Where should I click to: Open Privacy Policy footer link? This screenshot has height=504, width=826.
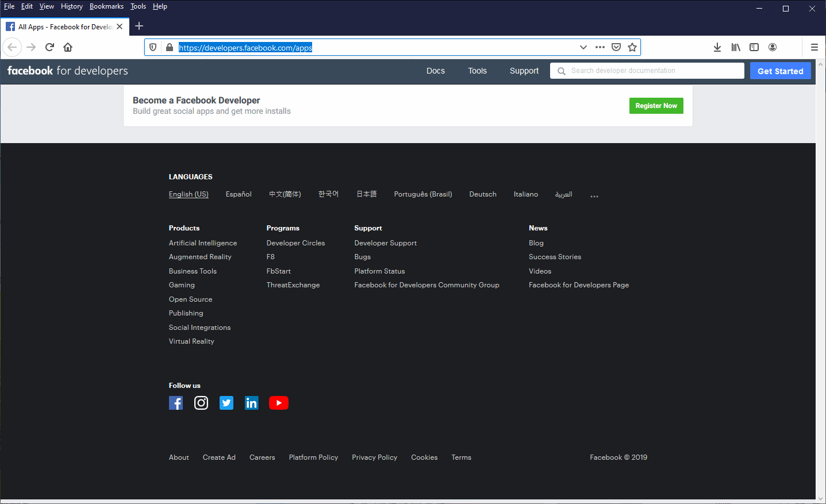pos(375,457)
